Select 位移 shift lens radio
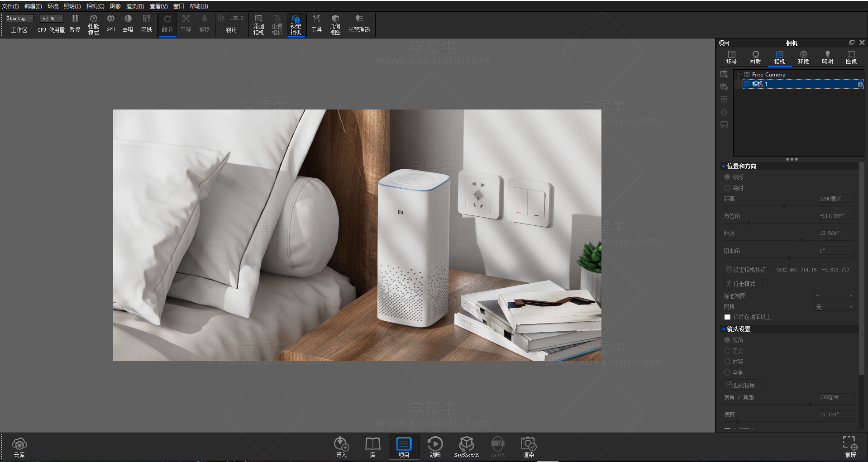This screenshot has height=462, width=868. click(727, 362)
